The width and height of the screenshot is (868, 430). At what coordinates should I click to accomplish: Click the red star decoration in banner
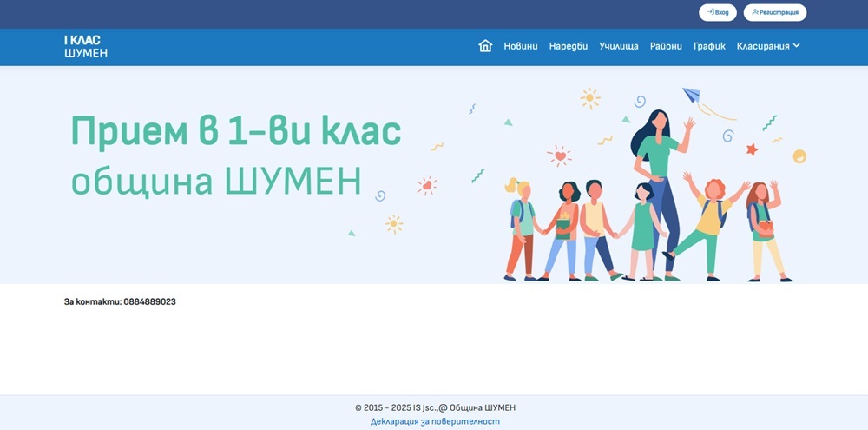pos(752,149)
